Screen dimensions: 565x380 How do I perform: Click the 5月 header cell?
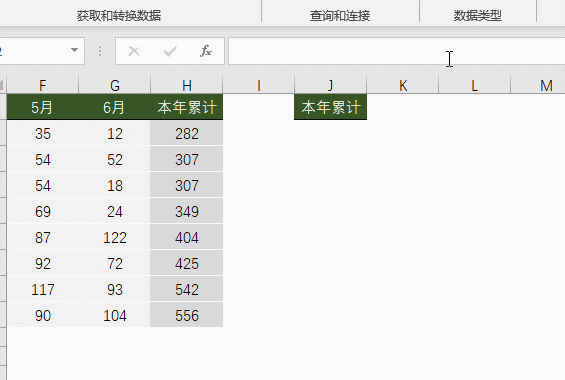(x=43, y=107)
